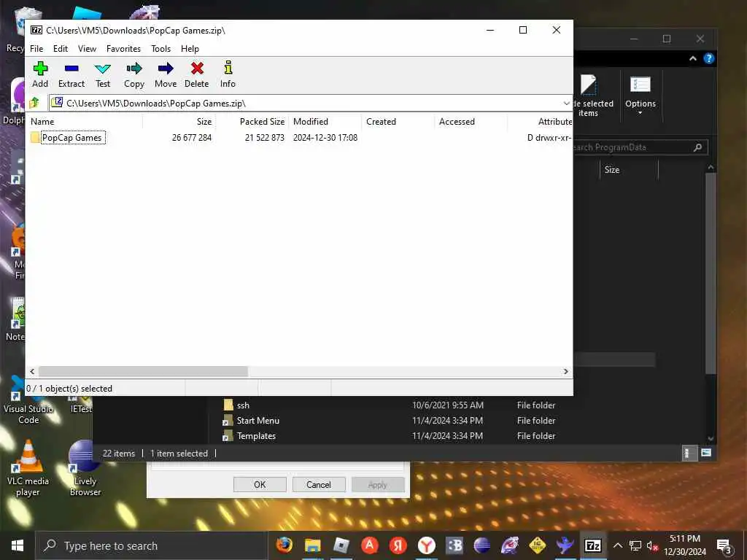This screenshot has height=560, width=747.
Task: Click the Explorer search magnifier icon
Action: tap(697, 147)
